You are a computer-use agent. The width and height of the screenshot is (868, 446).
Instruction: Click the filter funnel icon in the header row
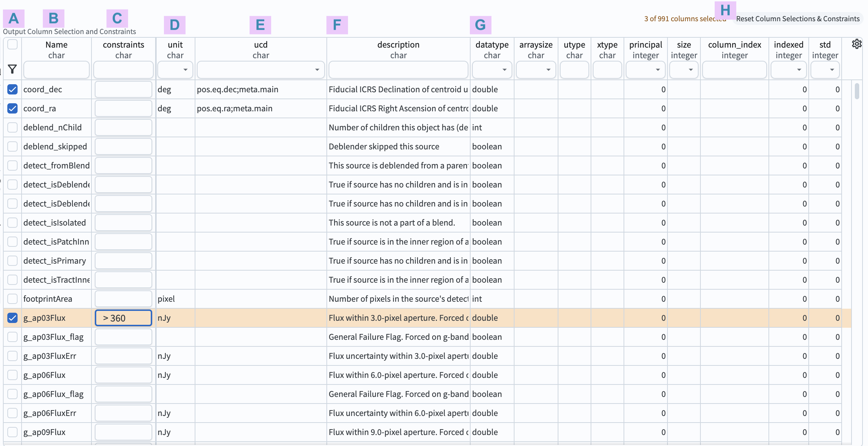[12, 69]
